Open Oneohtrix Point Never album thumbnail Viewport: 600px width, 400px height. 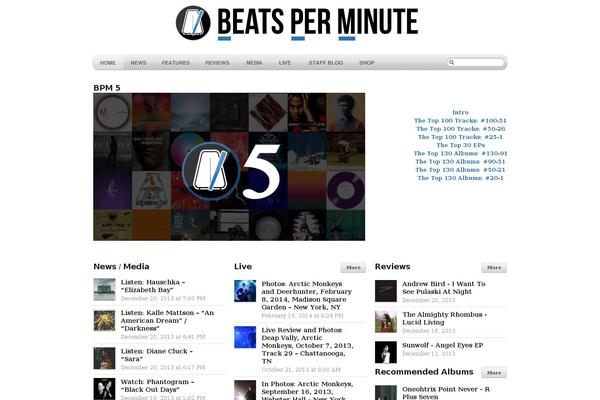coord(386,393)
